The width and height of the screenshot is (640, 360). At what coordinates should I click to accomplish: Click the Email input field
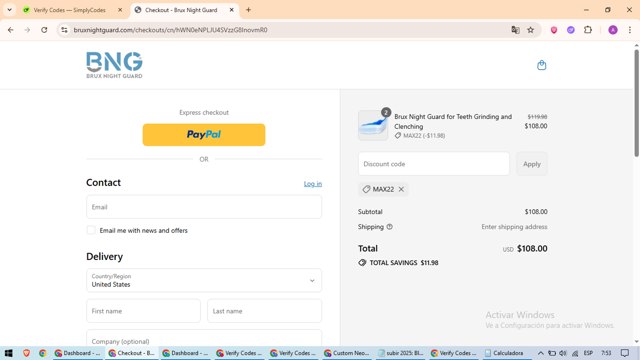pyautogui.click(x=204, y=207)
